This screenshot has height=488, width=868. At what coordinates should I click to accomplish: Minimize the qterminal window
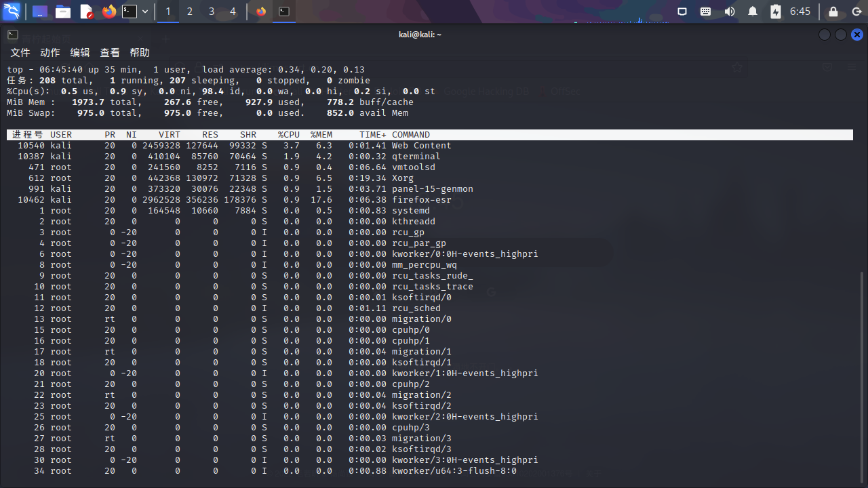[825, 35]
